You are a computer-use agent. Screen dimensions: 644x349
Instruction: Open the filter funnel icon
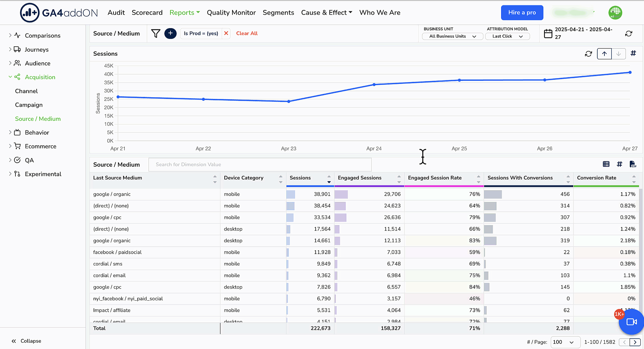click(155, 33)
